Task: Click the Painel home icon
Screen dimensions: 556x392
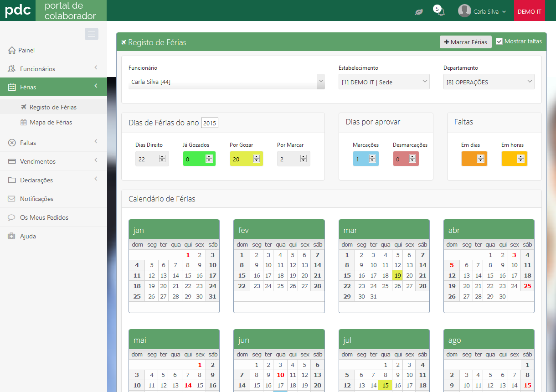Action: tap(12, 50)
